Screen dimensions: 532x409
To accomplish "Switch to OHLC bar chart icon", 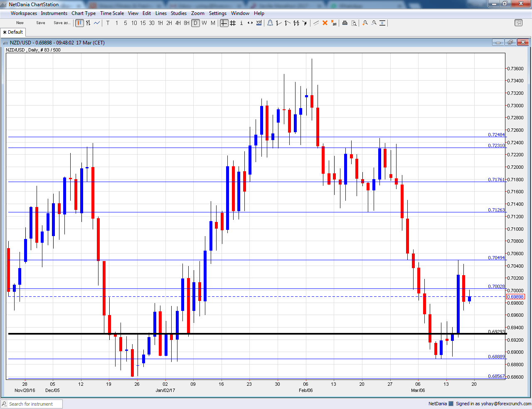I will click(x=88, y=23).
